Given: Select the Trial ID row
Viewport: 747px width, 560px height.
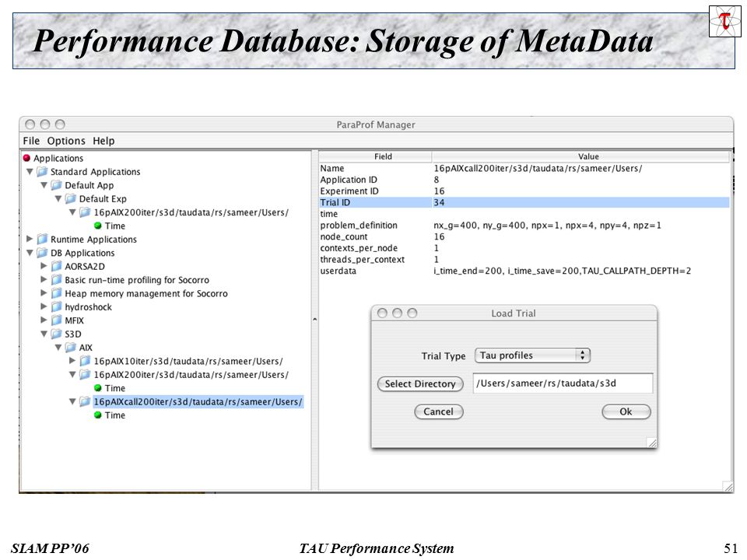Looking at the screenshot, I should pyautogui.click(x=524, y=202).
